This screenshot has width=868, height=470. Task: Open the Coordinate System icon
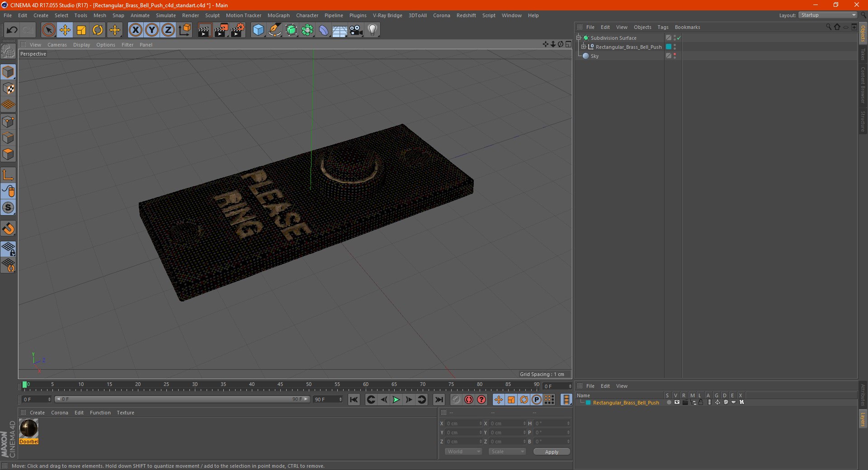[184, 30]
